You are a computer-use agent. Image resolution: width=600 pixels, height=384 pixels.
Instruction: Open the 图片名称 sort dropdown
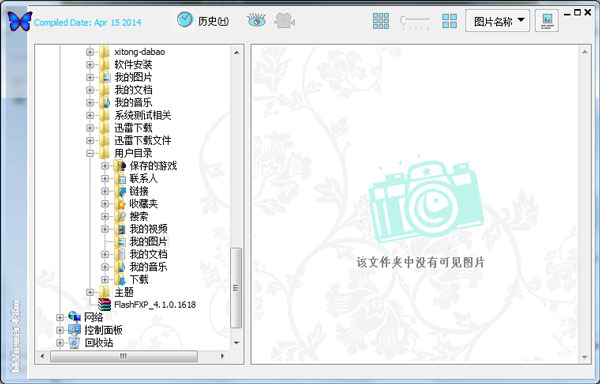click(497, 21)
